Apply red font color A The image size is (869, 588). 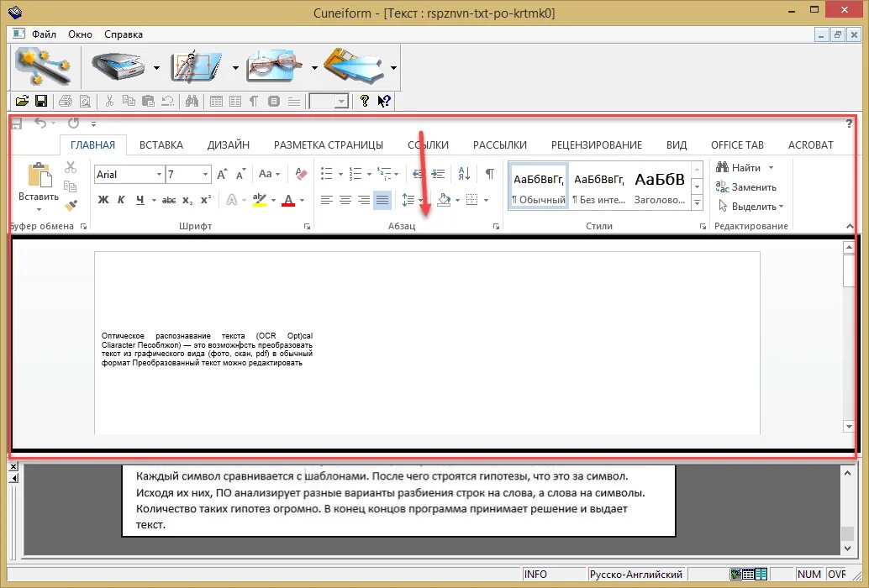[x=288, y=200]
